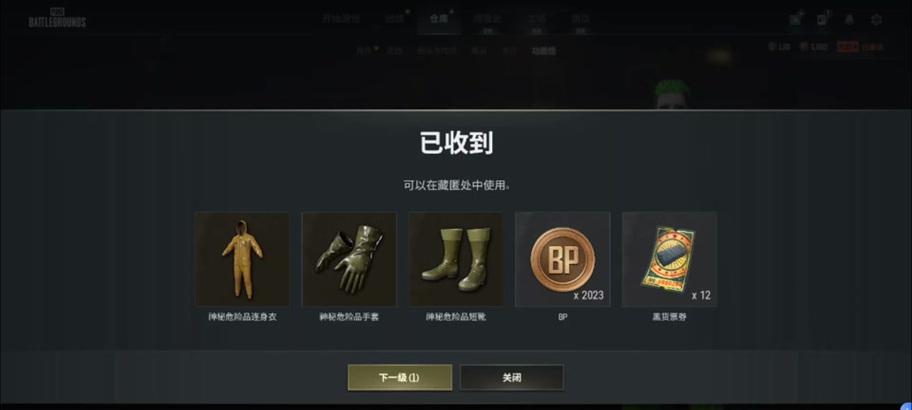The image size is (912, 410).
Task: Click the 神秘危险品连身衣 item label
Action: click(243, 318)
